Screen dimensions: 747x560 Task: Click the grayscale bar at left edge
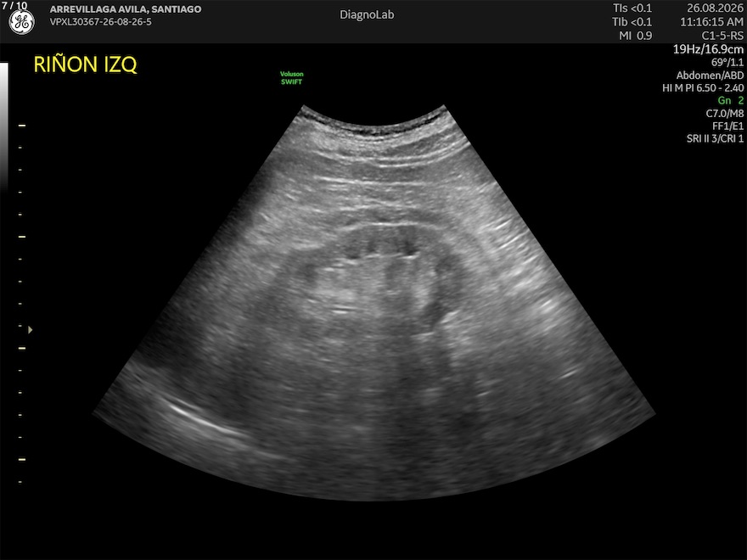click(x=3, y=126)
